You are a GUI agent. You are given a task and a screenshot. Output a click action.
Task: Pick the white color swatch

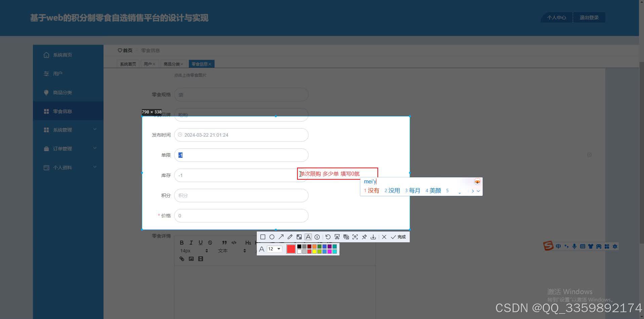(299, 251)
